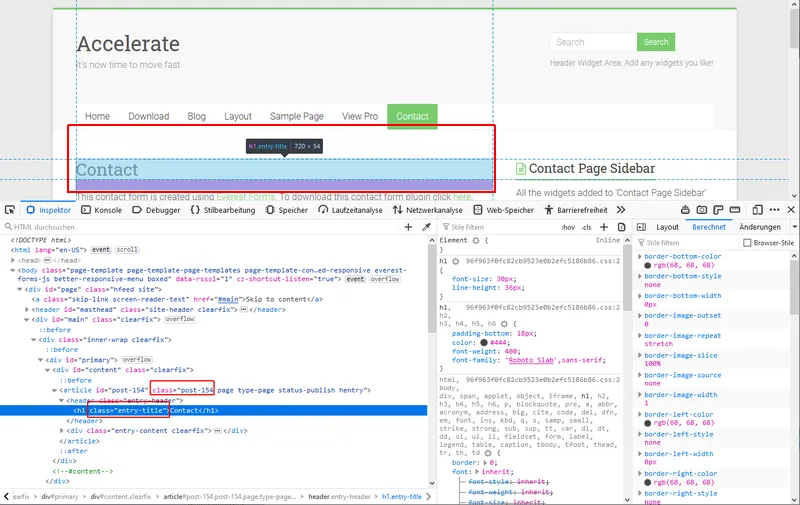Collapse the article#post-154 node
The height and width of the screenshot is (505, 800).
point(54,390)
